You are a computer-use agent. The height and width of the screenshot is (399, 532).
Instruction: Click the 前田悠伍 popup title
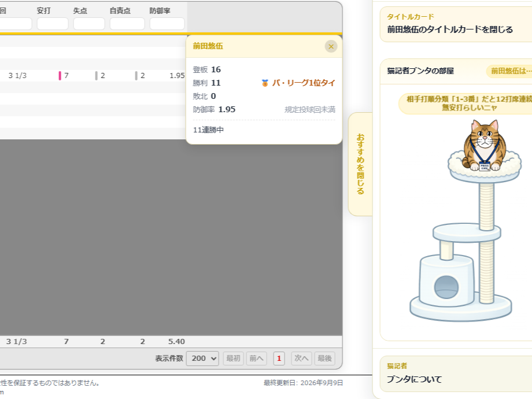point(208,46)
